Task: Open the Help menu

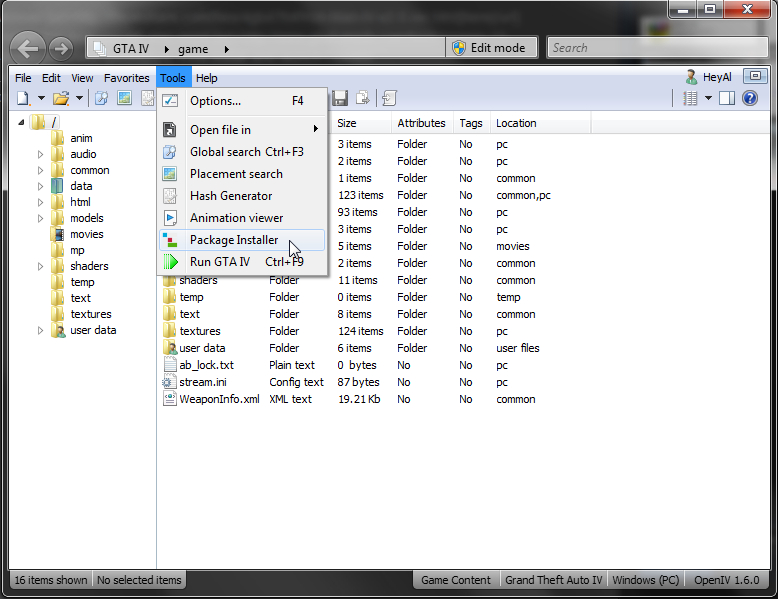Action: pos(206,78)
